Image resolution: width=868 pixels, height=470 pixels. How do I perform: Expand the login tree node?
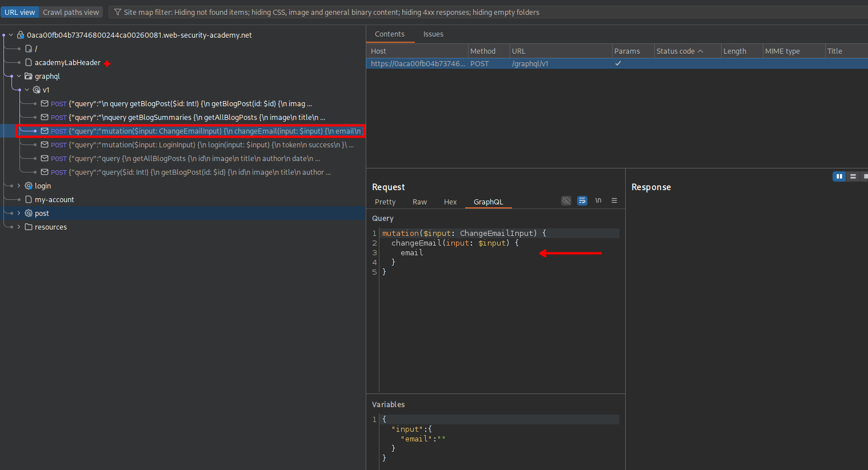coord(19,186)
